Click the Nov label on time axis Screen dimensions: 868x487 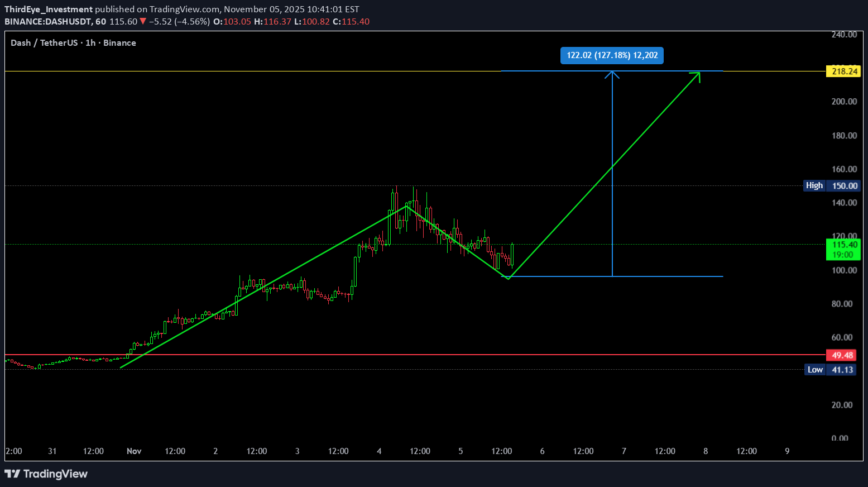pos(134,451)
